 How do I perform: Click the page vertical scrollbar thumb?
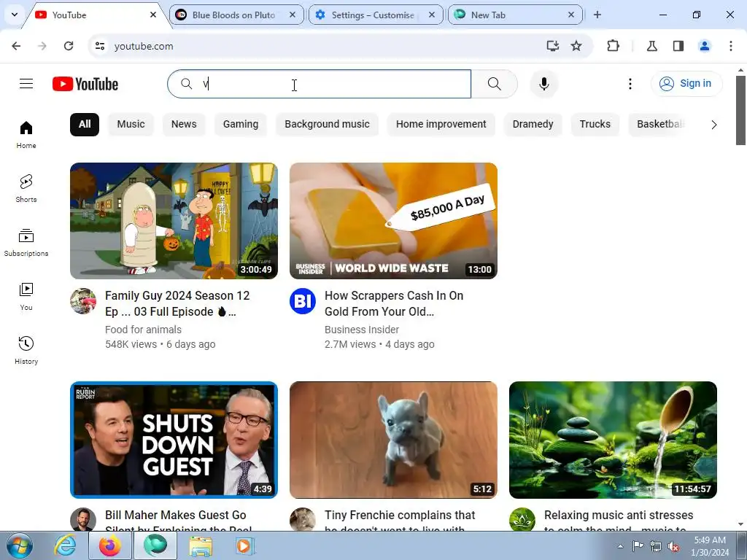coord(740,109)
